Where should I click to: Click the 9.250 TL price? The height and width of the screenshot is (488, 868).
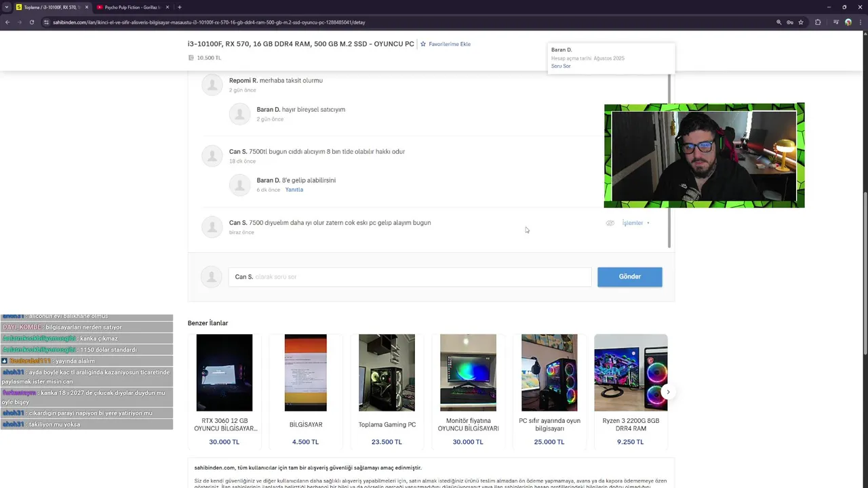[x=631, y=442]
